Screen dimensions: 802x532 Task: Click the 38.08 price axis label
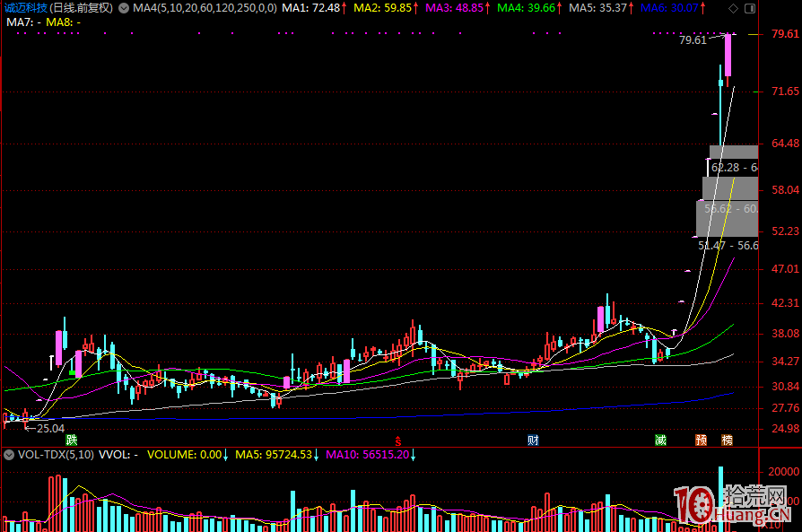(x=785, y=334)
